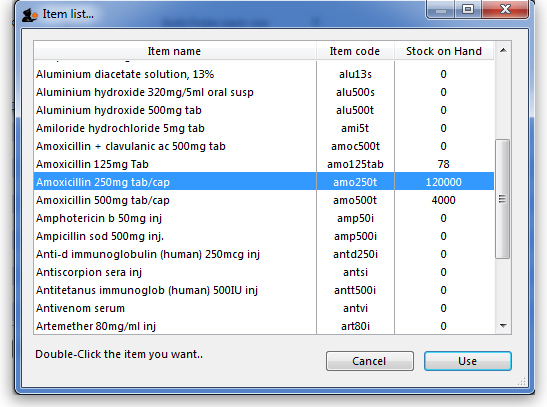Sort by the Item name column header
547x407 pixels.
pos(175,51)
